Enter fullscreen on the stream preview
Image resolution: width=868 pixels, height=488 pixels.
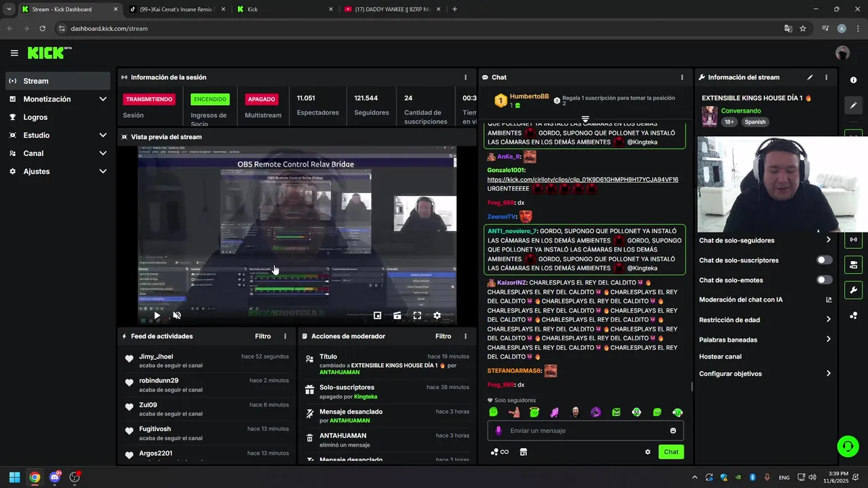pyautogui.click(x=417, y=315)
